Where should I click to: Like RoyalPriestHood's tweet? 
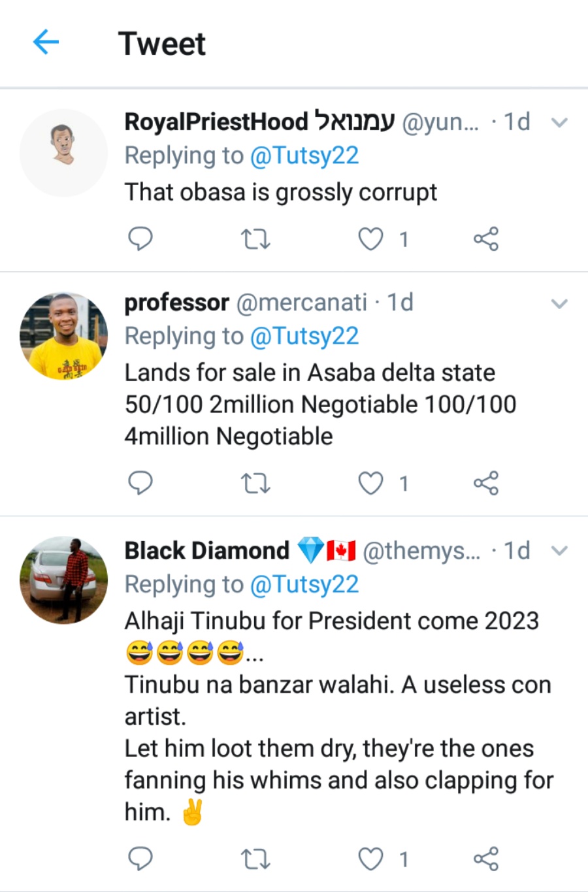pyautogui.click(x=370, y=239)
